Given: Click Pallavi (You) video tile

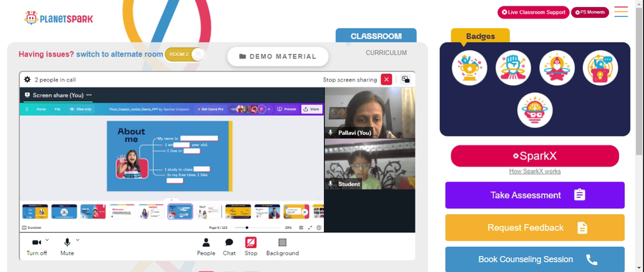Looking at the screenshot, I should pyautogui.click(x=370, y=113).
